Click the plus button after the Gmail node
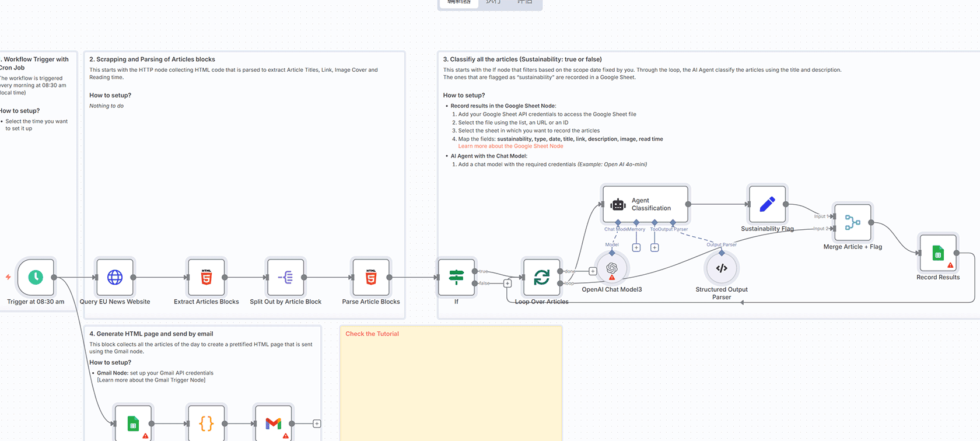 tap(317, 423)
